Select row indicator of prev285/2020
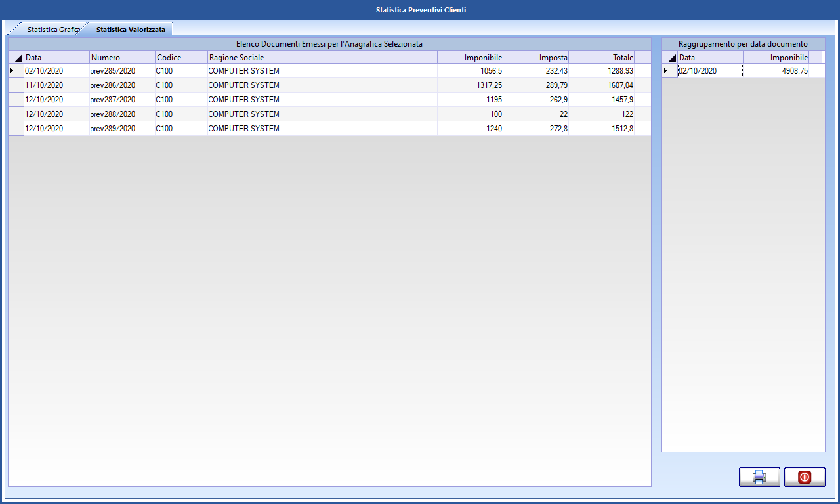This screenshot has width=840, height=504. [x=16, y=71]
